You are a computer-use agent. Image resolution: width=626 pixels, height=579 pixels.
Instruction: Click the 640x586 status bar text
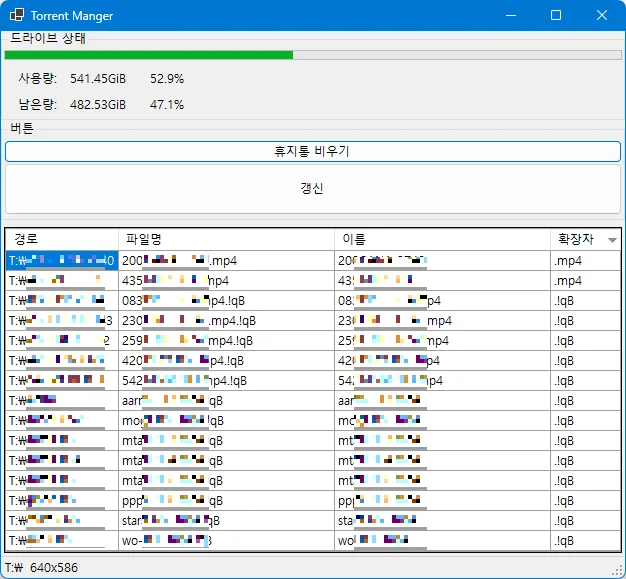[x=54, y=567]
